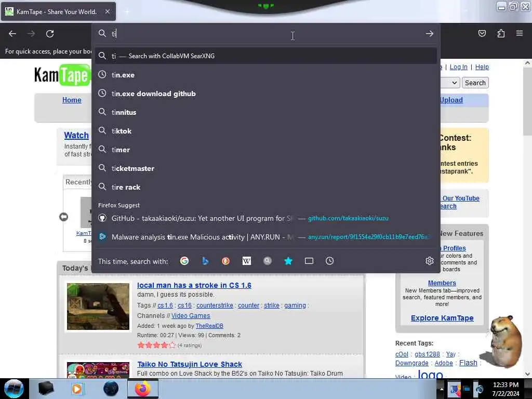Image resolution: width=532 pixels, height=399 pixels.
Task: Close the KamTape tab
Action: [108, 11]
